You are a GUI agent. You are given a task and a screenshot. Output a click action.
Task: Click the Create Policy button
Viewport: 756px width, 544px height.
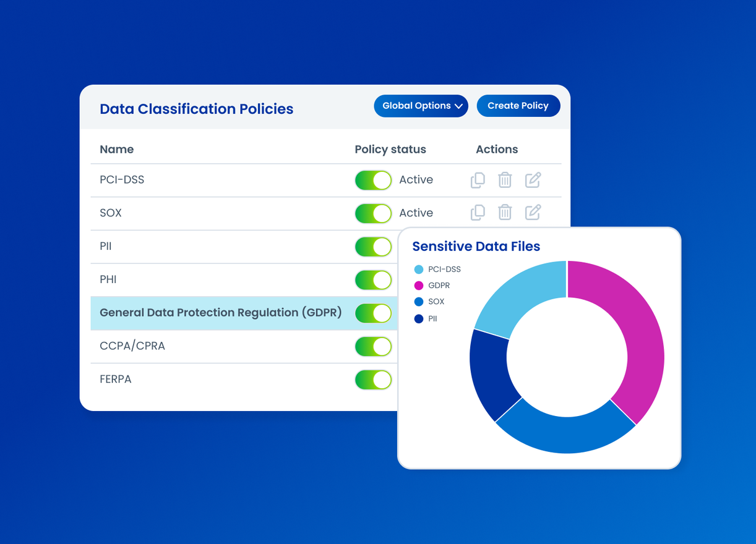coord(518,106)
